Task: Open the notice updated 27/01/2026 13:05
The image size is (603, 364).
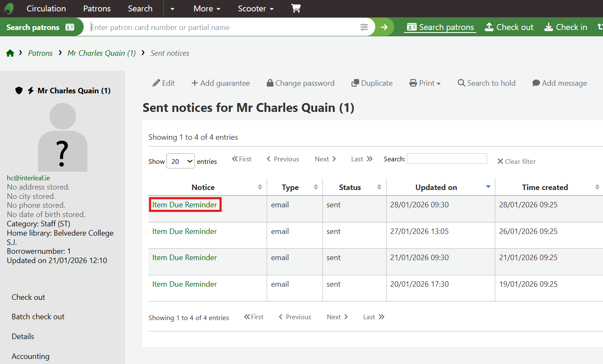Action: point(185,231)
